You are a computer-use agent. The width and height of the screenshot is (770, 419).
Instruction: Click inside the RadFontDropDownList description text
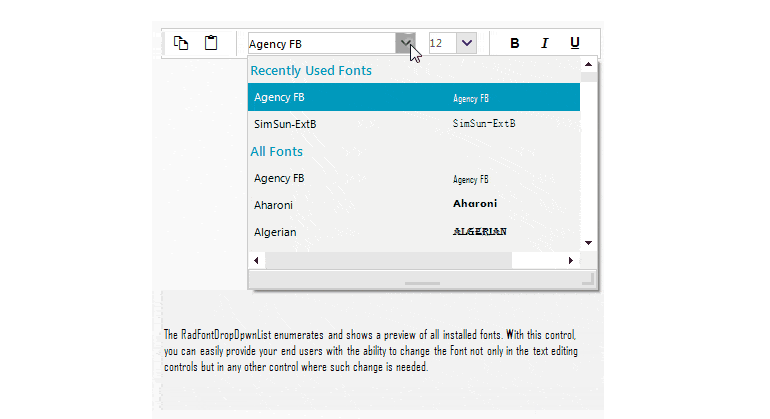371,351
